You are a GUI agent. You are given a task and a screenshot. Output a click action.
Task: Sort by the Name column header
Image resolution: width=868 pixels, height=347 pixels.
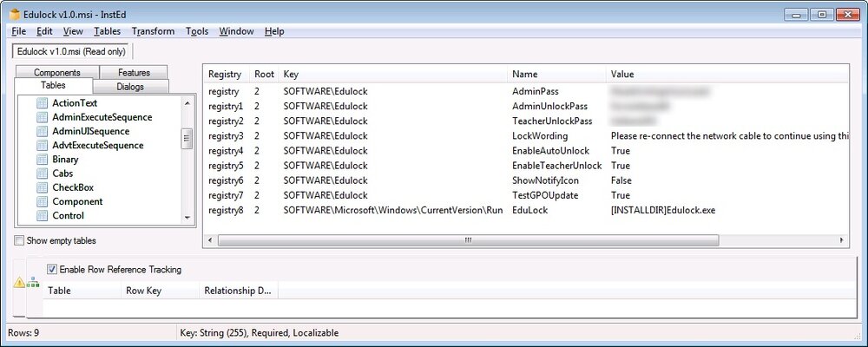pos(556,74)
